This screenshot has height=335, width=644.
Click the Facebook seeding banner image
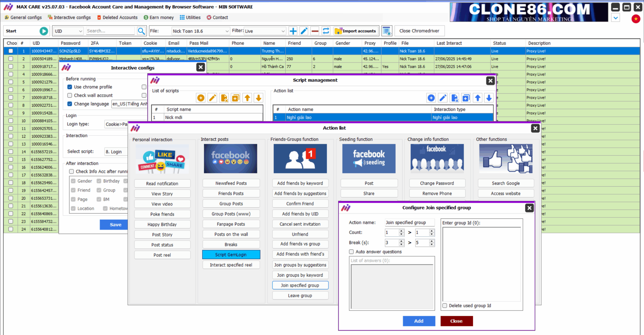369,159
